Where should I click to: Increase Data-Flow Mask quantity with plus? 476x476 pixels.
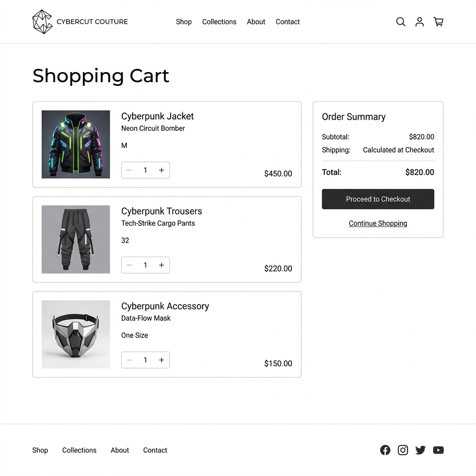pos(161,360)
